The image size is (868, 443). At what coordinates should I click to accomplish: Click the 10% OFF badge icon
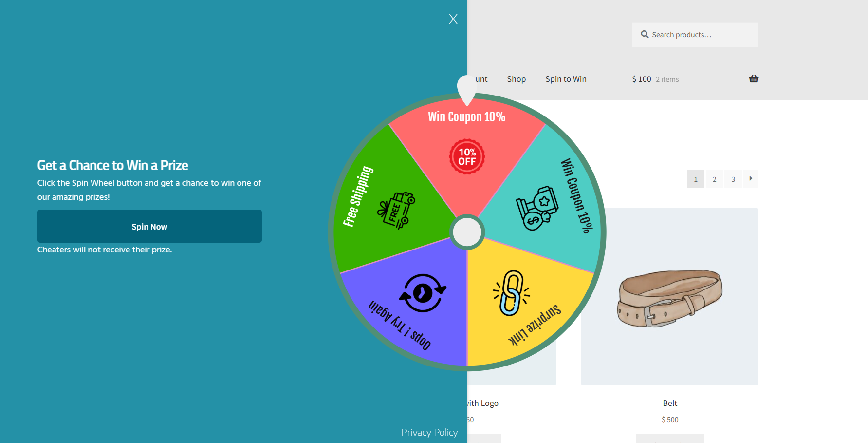[x=467, y=157]
